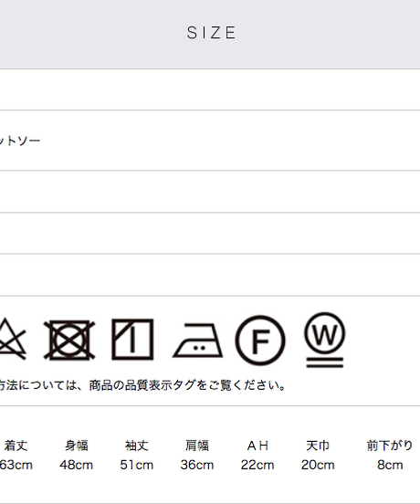
Task: Select the 36cm shoulder width value
Action: click(x=197, y=465)
